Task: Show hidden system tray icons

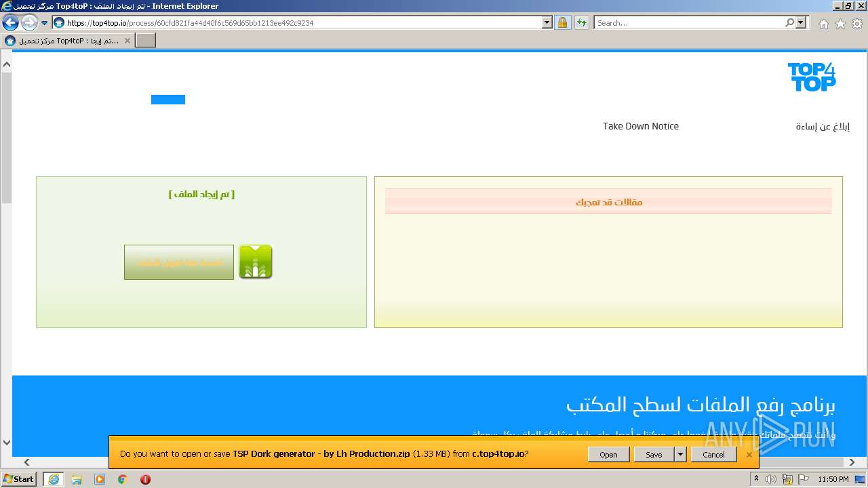Action: pyautogui.click(x=756, y=479)
